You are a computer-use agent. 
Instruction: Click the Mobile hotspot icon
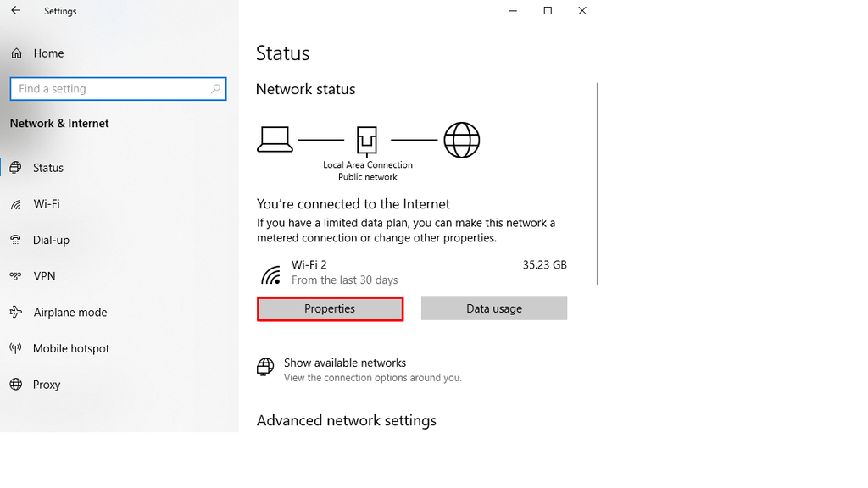point(15,348)
